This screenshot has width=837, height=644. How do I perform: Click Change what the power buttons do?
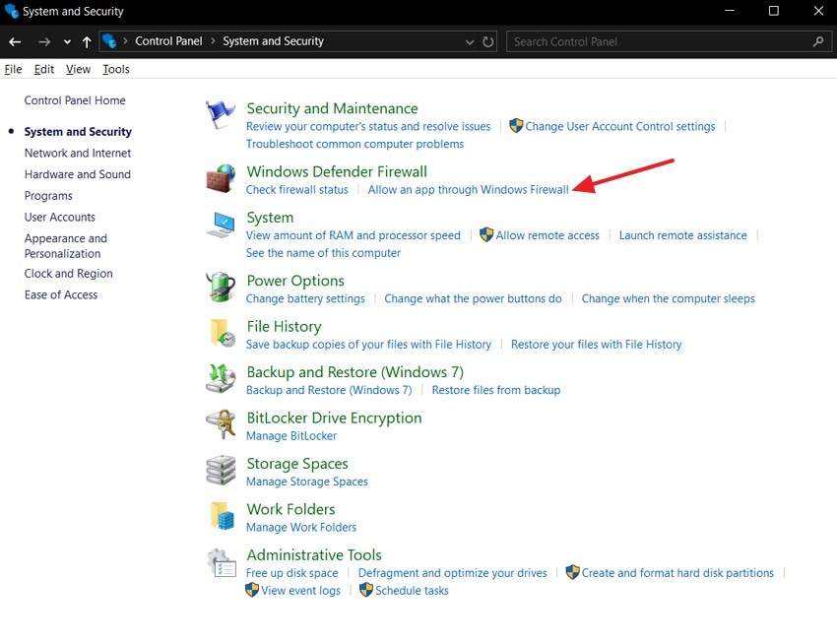coord(473,298)
